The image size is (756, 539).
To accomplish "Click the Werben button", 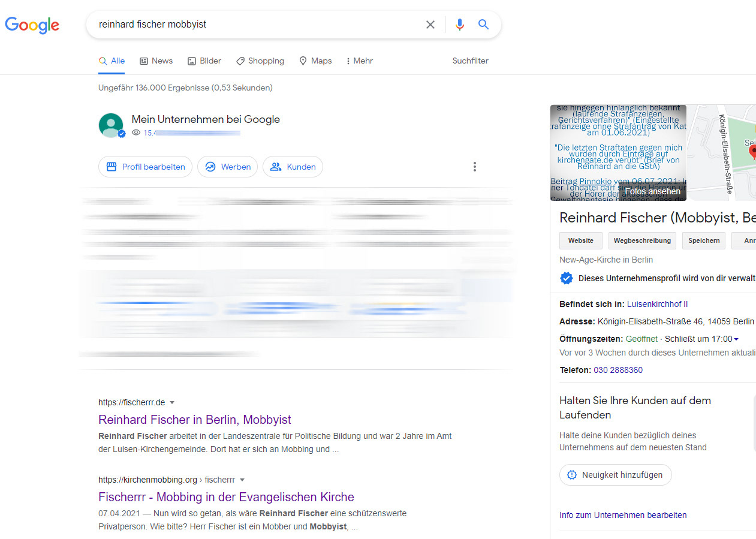I will tap(228, 167).
